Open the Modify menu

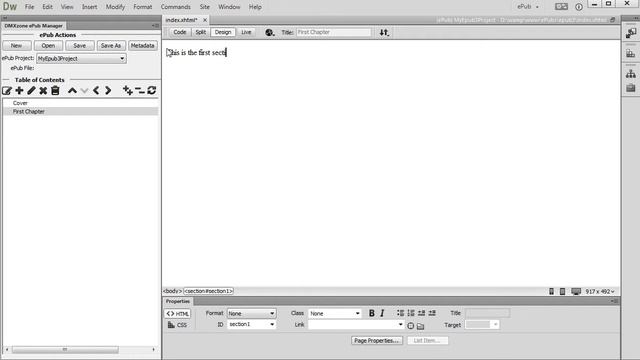[x=115, y=7]
